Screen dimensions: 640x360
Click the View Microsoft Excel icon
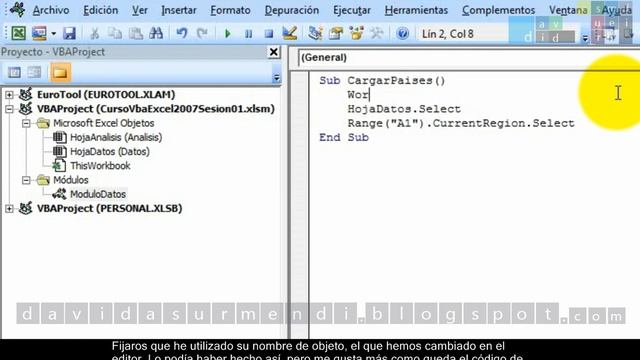pyautogui.click(x=18, y=33)
